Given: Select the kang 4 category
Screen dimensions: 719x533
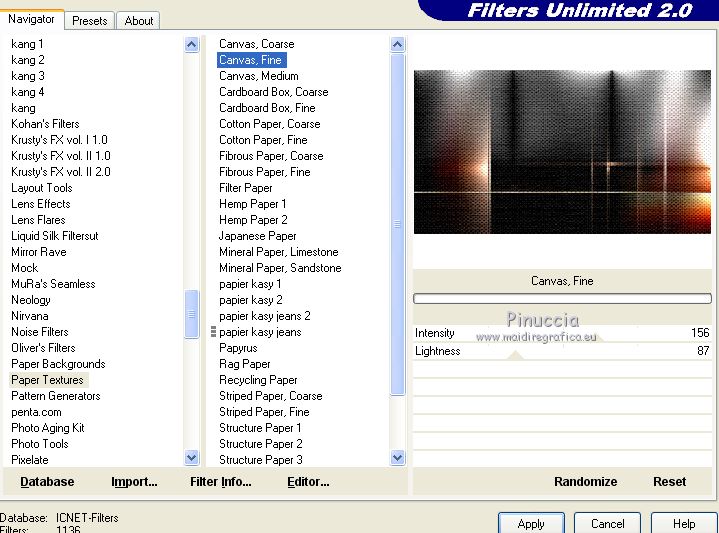Looking at the screenshot, I should pyautogui.click(x=28, y=92).
